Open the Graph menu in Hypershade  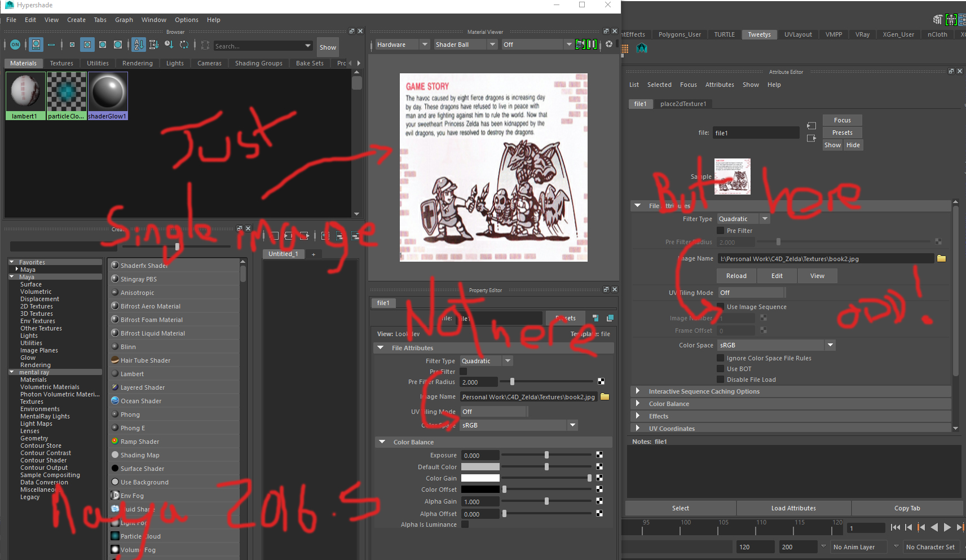click(124, 20)
